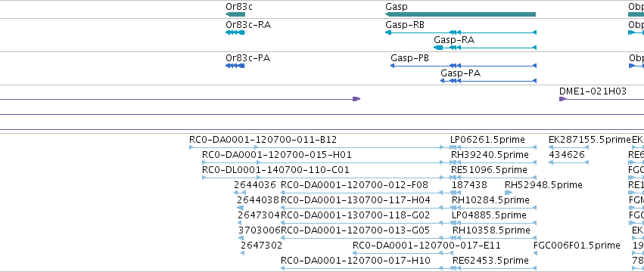Open EST RC0-DA0001-130700-118-G02
This screenshot has width=644, height=272.
[x=355, y=216]
